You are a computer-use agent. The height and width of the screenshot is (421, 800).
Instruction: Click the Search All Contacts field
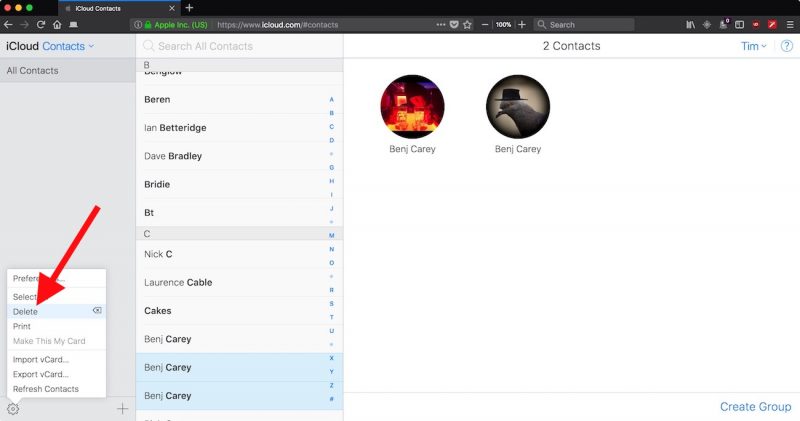click(x=238, y=46)
